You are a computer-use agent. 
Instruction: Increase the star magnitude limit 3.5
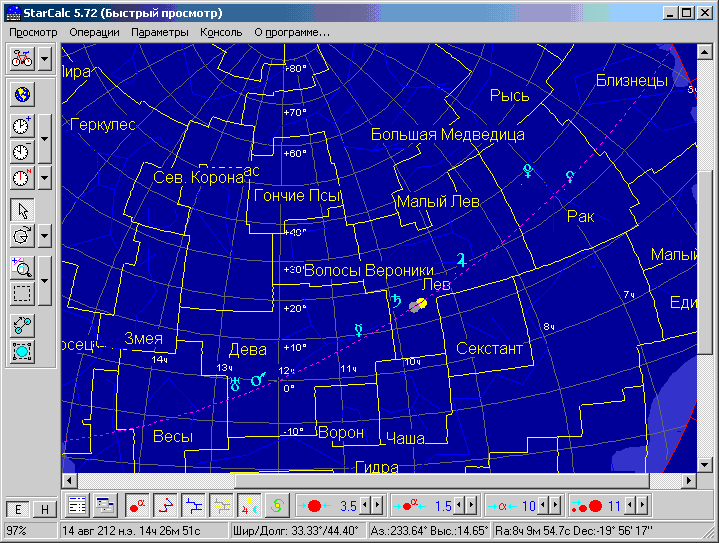377,505
